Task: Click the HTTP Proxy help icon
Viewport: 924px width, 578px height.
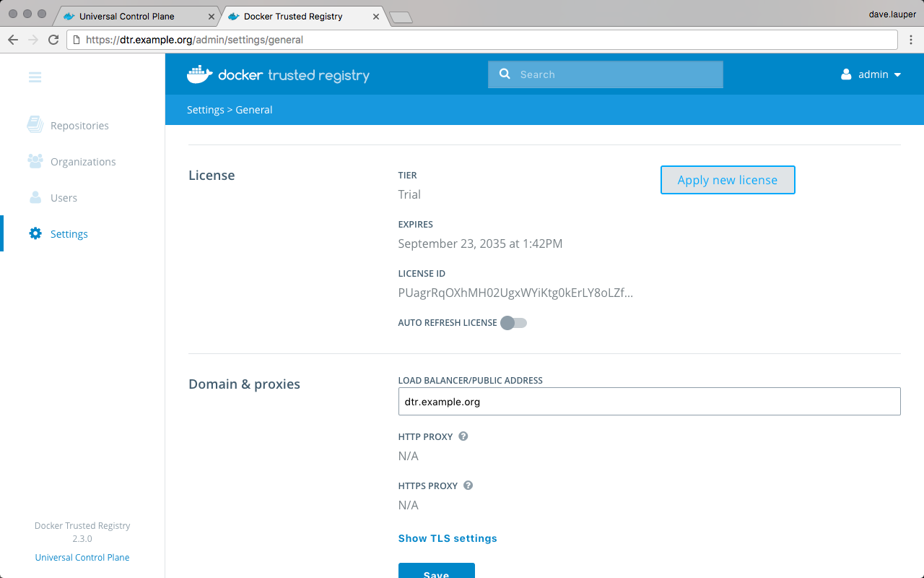Action: click(x=463, y=436)
